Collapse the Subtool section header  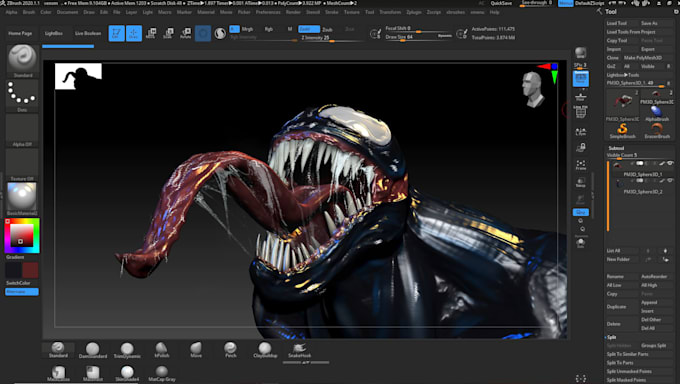pos(616,148)
